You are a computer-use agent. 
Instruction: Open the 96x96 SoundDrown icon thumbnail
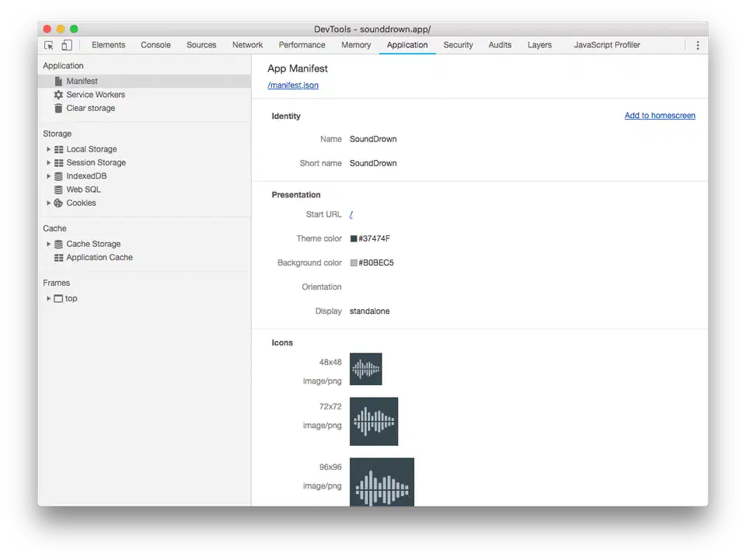tap(382, 482)
